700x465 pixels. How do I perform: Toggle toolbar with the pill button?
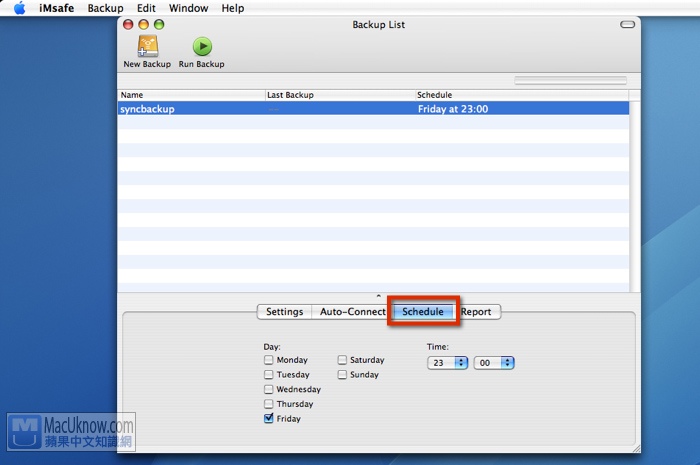(x=627, y=25)
